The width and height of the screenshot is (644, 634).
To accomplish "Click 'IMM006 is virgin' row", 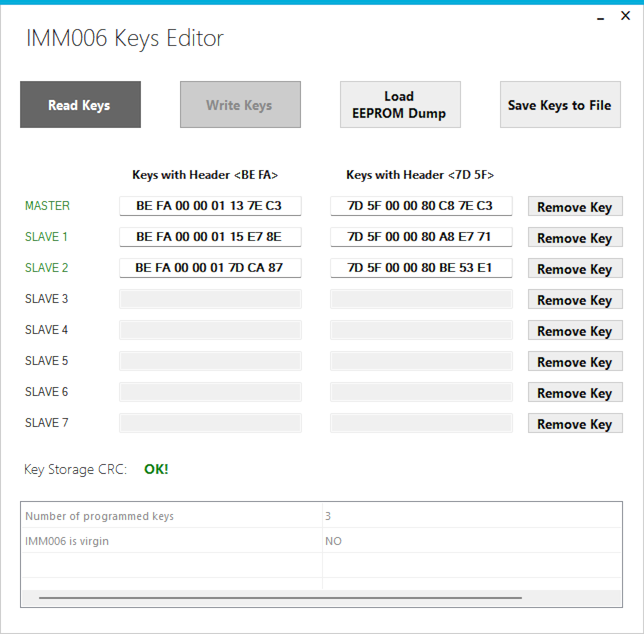I will [x=321, y=541].
